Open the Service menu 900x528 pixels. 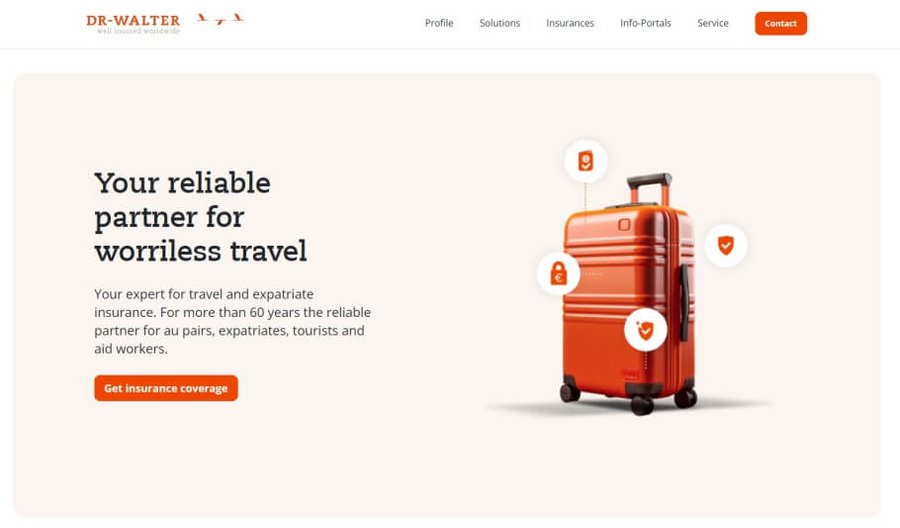tap(713, 23)
